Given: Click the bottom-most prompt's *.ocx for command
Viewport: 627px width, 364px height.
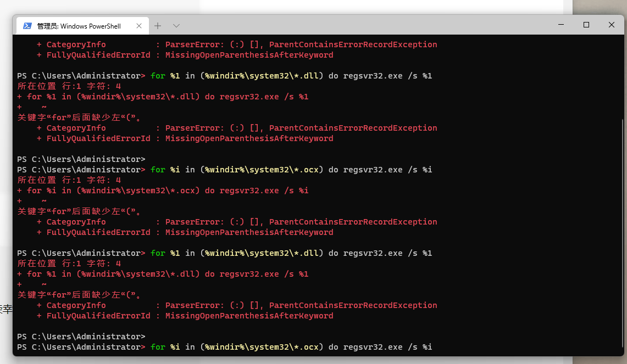Looking at the screenshot, I should tap(291, 347).
